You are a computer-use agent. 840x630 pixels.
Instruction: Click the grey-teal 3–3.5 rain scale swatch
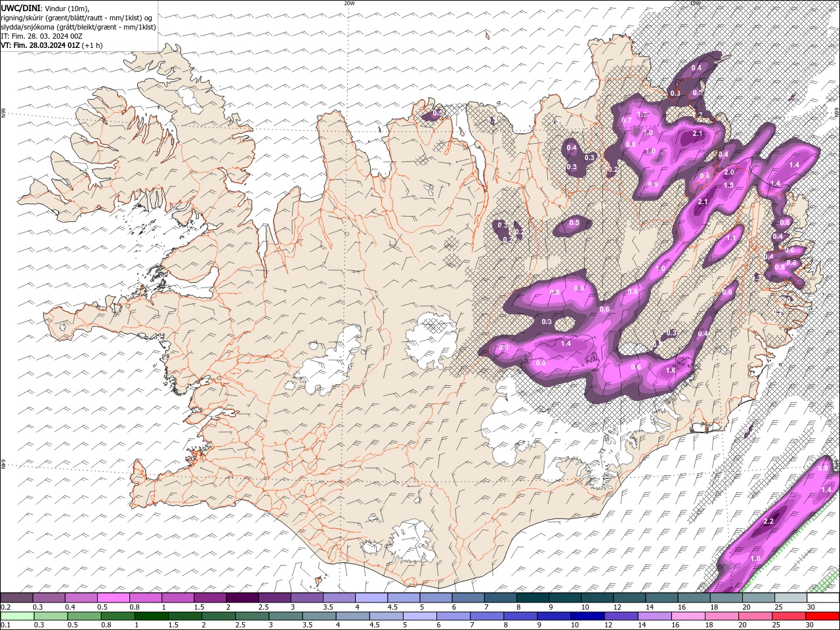(285, 616)
